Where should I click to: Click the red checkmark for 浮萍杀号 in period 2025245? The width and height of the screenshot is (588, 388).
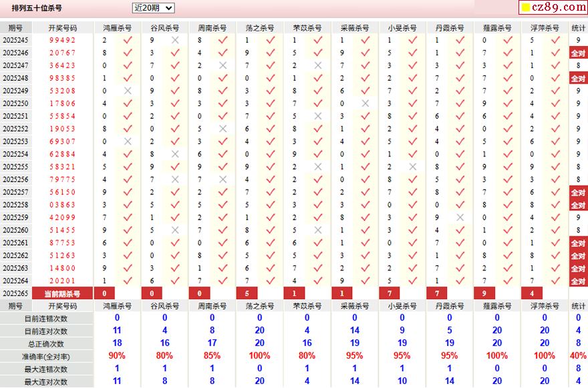click(x=555, y=40)
